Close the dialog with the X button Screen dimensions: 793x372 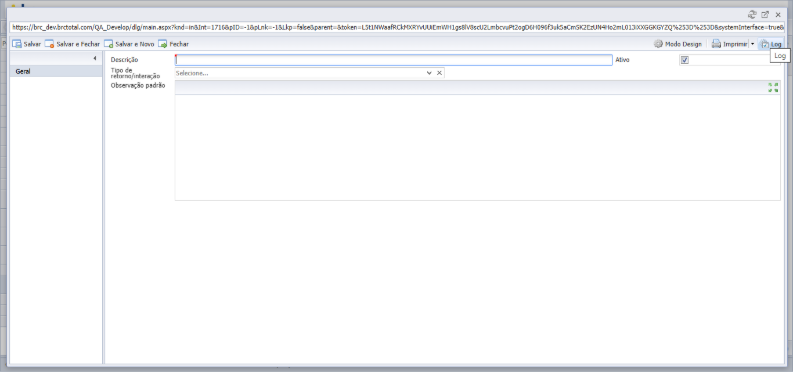(x=778, y=15)
